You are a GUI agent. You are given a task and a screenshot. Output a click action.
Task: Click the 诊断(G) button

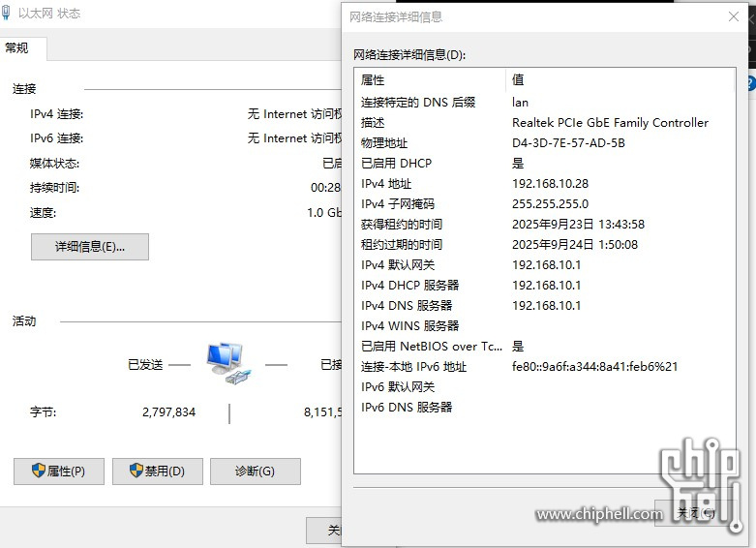pos(255,472)
